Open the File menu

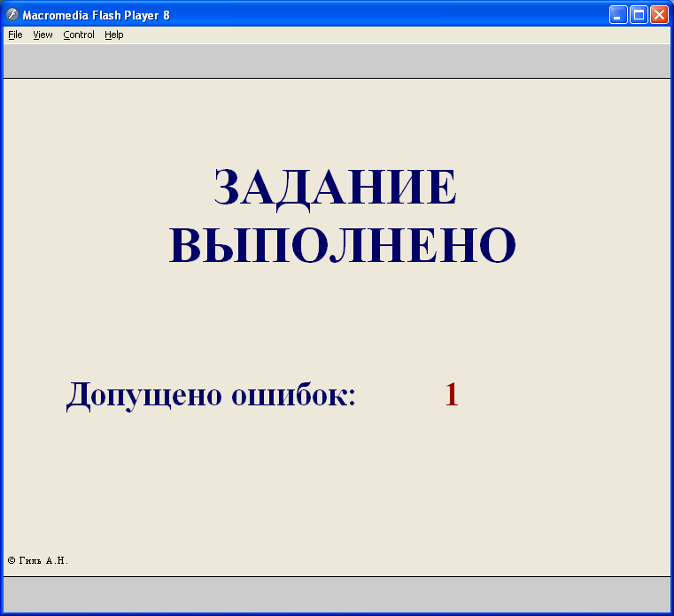(15, 35)
